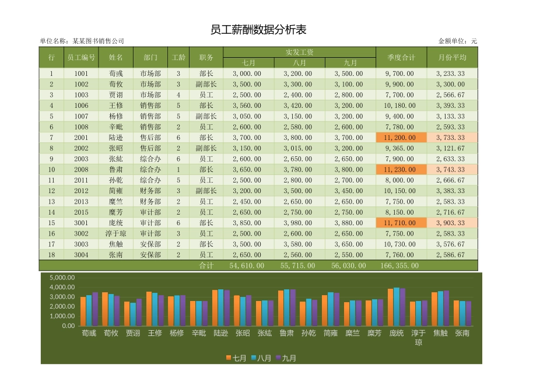This screenshot has height=392, width=554.
Task: Click the title 员工薪酬数据分析表
Action: pos(260,26)
